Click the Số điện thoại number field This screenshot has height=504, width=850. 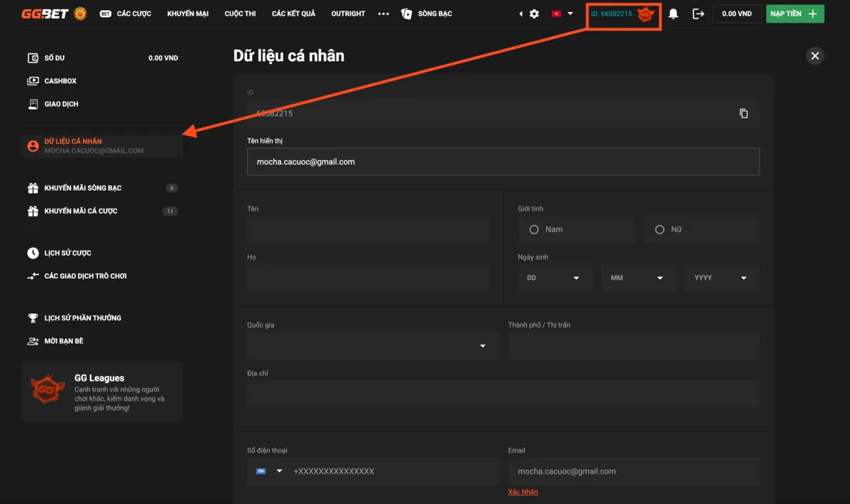pyautogui.click(x=394, y=471)
